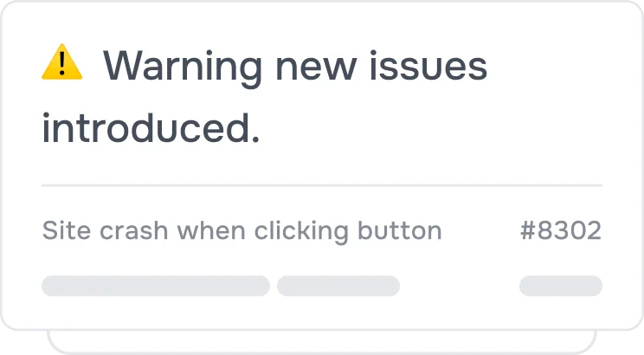
Task: Click the hash symbol before 8302
Action: 527,231
